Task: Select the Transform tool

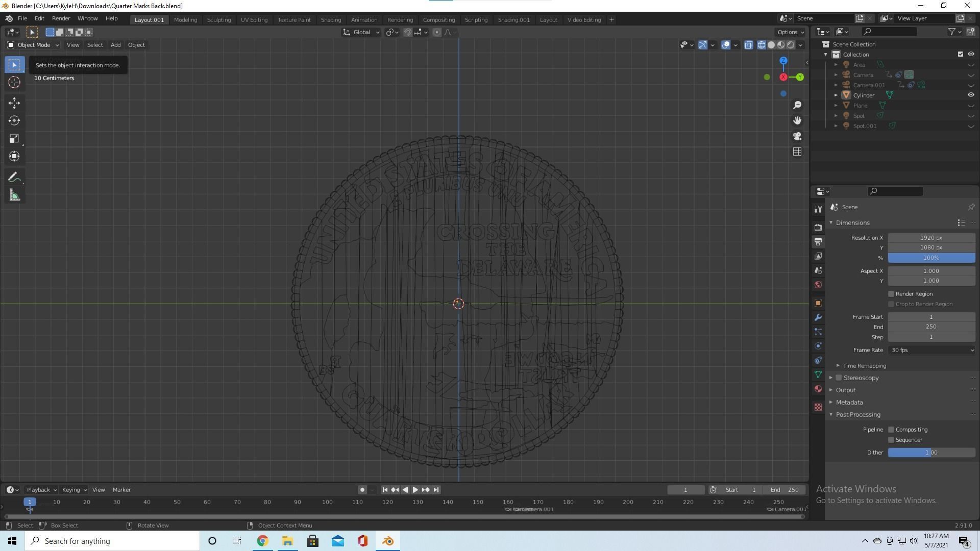Action: click(x=14, y=157)
